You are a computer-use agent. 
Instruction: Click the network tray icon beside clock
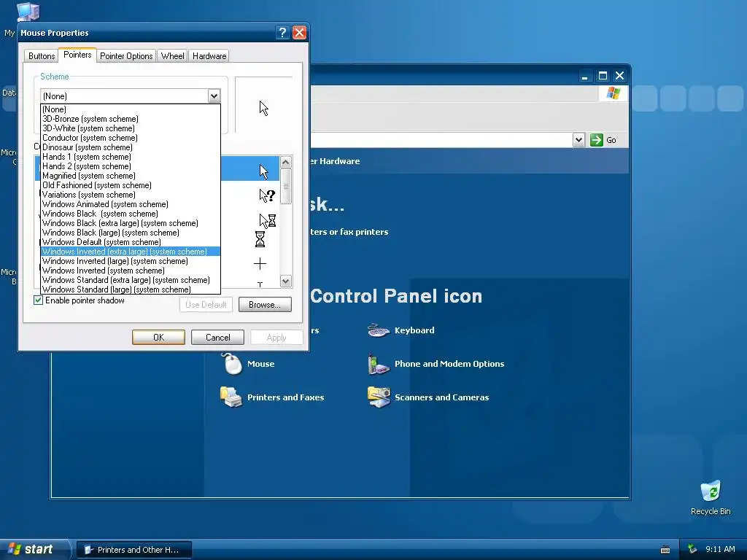(692, 549)
